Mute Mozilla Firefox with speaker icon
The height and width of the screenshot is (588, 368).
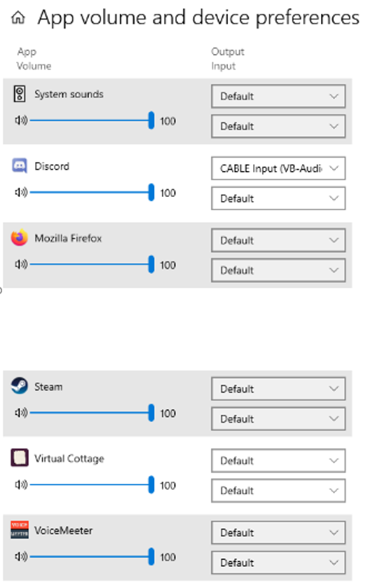(x=21, y=264)
